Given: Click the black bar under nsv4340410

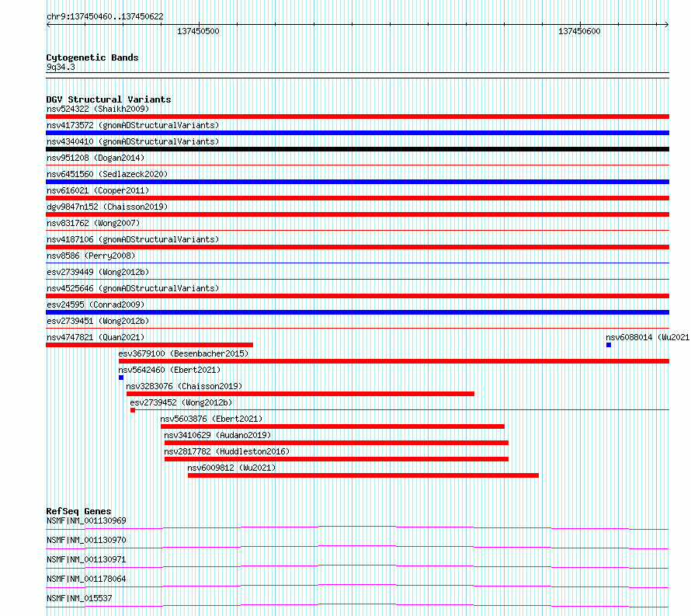Looking at the screenshot, I should 357,149.
